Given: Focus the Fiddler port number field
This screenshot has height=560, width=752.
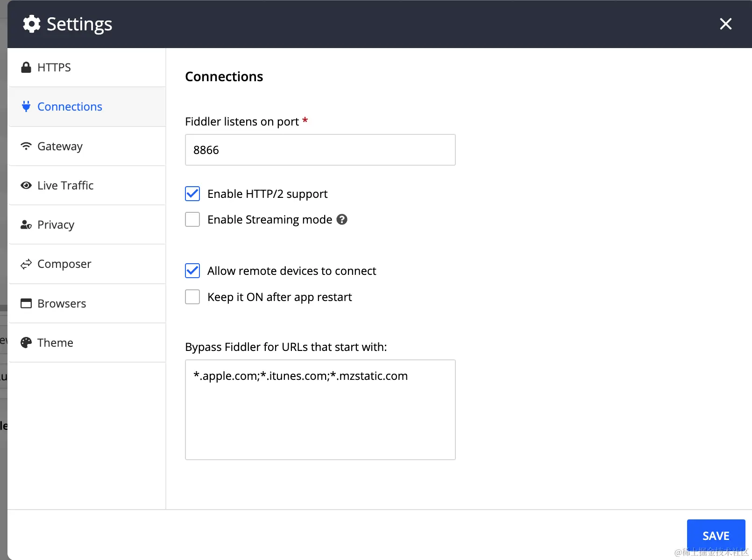Looking at the screenshot, I should click(x=320, y=150).
